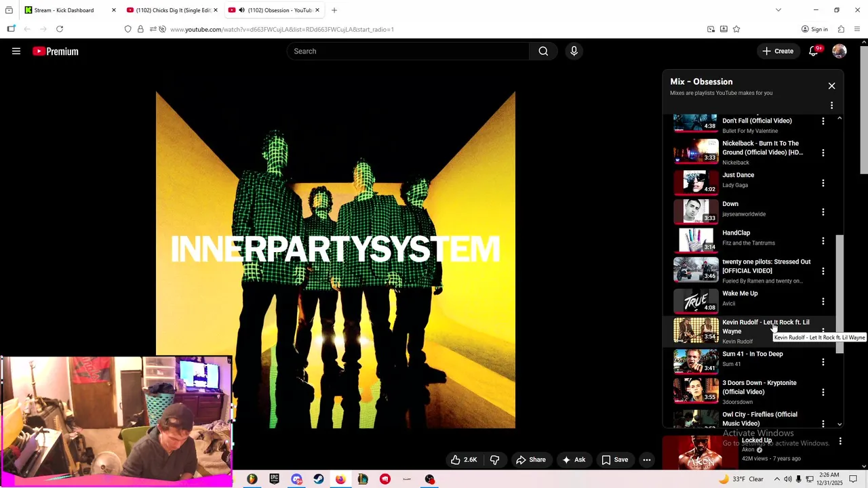Viewport: 868px width, 488px height.
Task: Open Firefox sidebar toggle button
Action: 11,29
